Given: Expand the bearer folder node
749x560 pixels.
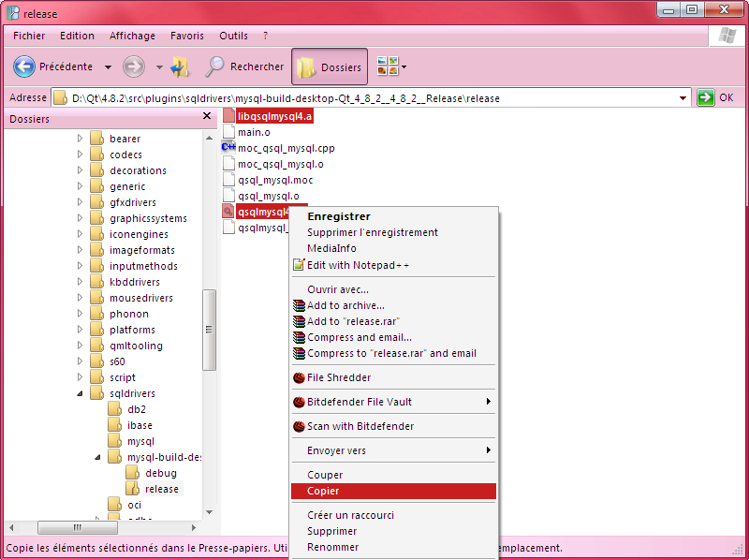Looking at the screenshot, I should click(80, 139).
